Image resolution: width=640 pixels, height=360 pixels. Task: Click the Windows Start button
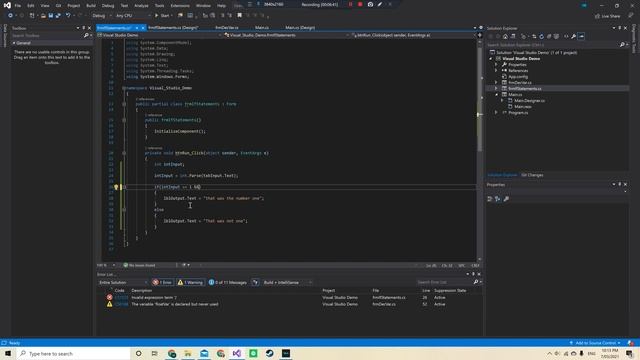pyautogui.click(x=8, y=353)
